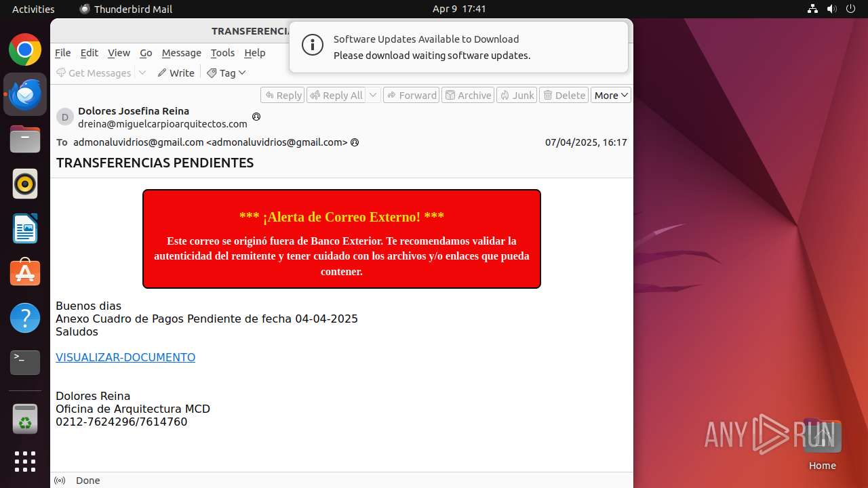Click the network status tray icon
This screenshot has height=488, width=868.
813,9
